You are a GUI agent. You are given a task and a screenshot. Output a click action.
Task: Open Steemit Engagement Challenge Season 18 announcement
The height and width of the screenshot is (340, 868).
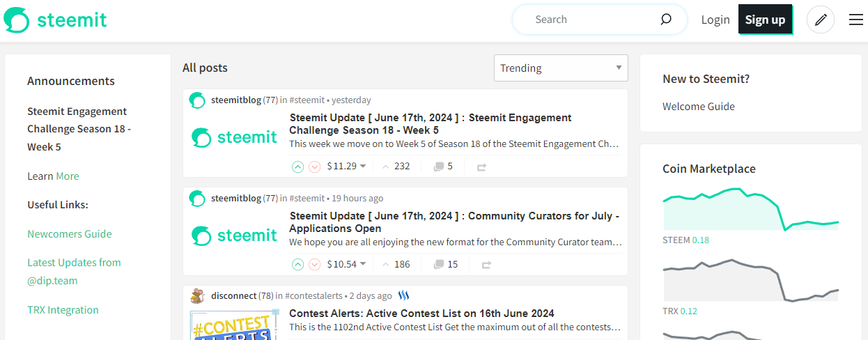point(79,129)
